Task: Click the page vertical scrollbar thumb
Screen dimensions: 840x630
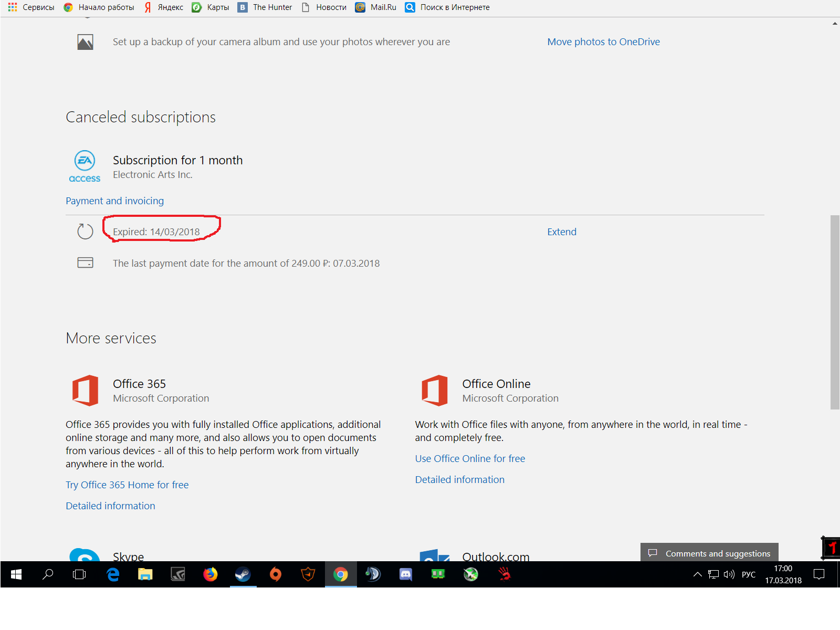Action: pos(835,312)
